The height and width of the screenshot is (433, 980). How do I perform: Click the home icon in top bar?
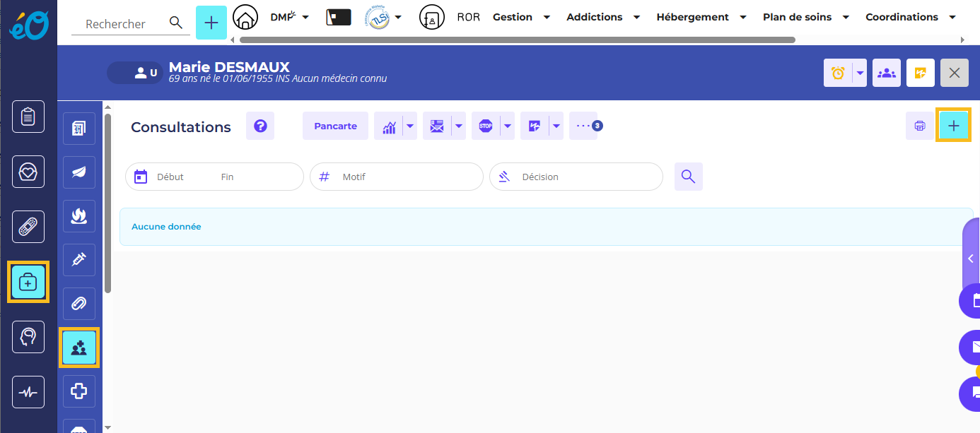tap(245, 17)
